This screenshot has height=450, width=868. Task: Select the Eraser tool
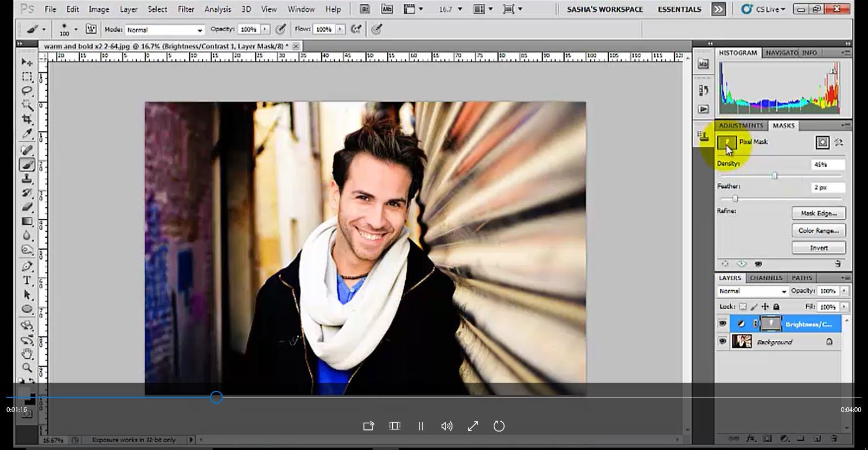point(27,207)
